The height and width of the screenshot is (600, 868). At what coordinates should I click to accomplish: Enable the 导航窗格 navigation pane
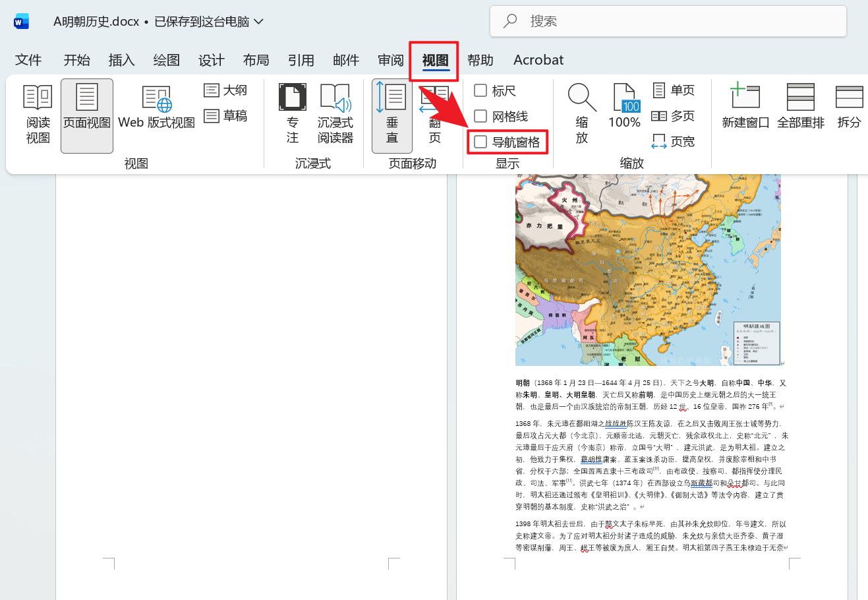(x=479, y=142)
